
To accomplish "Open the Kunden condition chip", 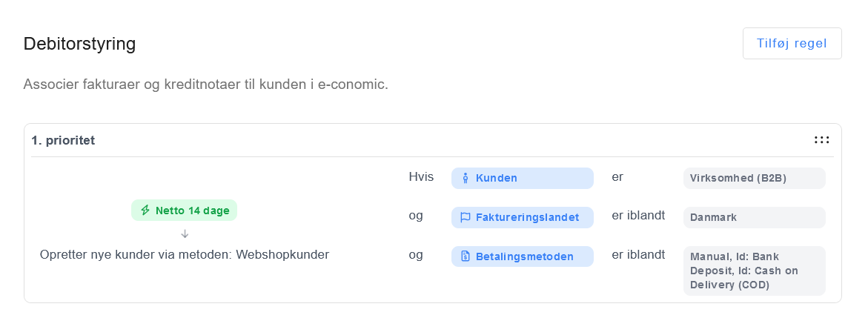I will (x=522, y=178).
